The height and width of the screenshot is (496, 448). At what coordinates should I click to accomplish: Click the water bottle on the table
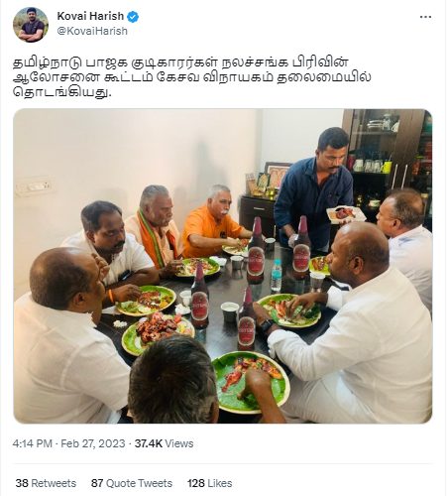[277, 275]
